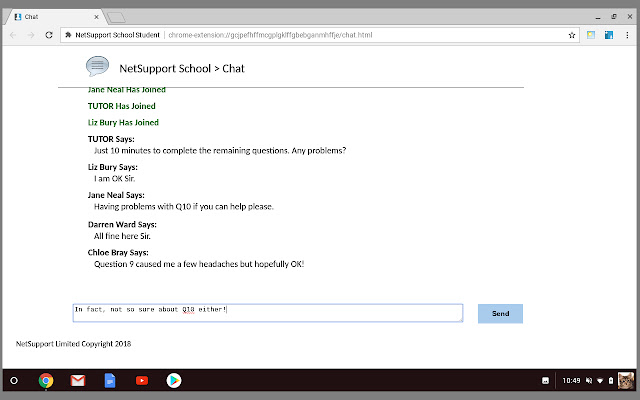Click the blue NetSupport extension icon
The height and width of the screenshot is (400, 640).
tap(609, 35)
